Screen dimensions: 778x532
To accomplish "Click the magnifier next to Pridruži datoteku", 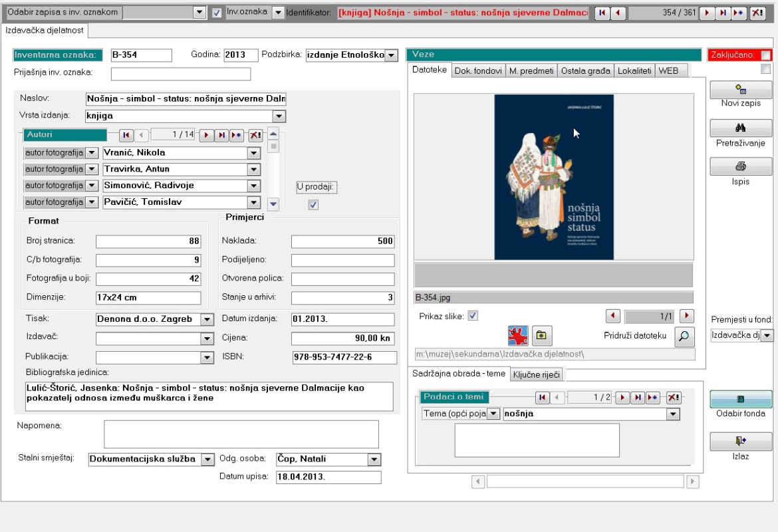I will click(x=684, y=336).
